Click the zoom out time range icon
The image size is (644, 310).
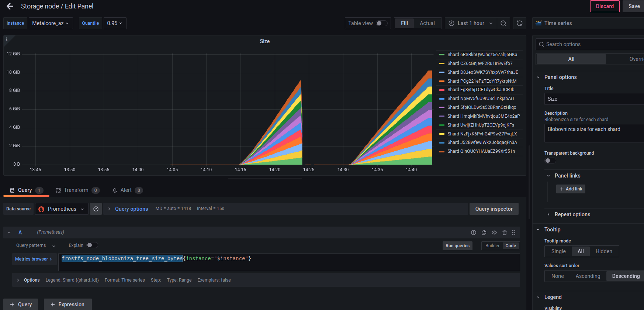503,23
